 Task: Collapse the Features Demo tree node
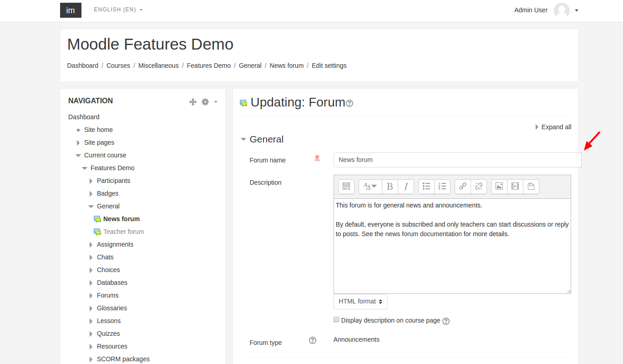tap(85, 168)
